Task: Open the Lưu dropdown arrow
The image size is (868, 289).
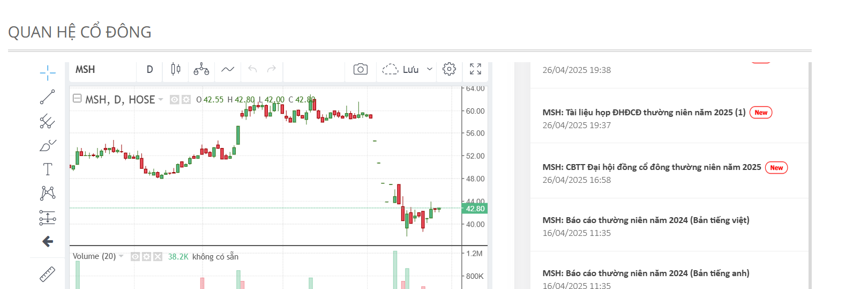Action: [x=429, y=69]
